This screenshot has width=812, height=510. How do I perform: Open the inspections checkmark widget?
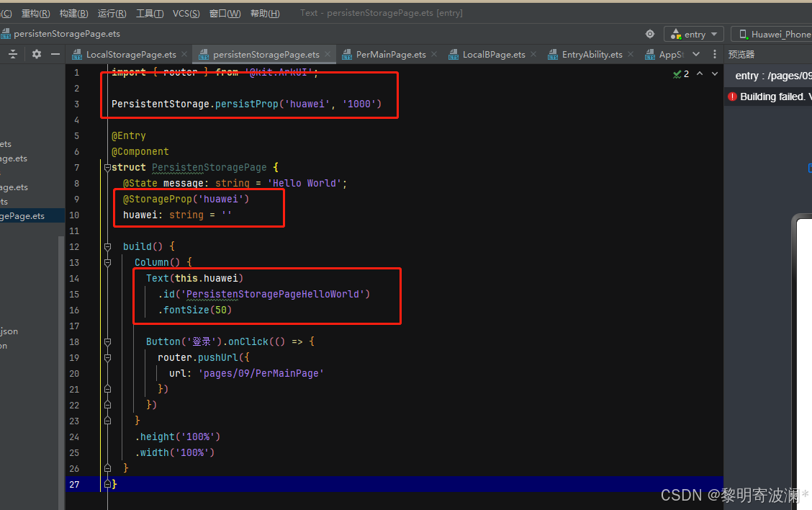681,74
